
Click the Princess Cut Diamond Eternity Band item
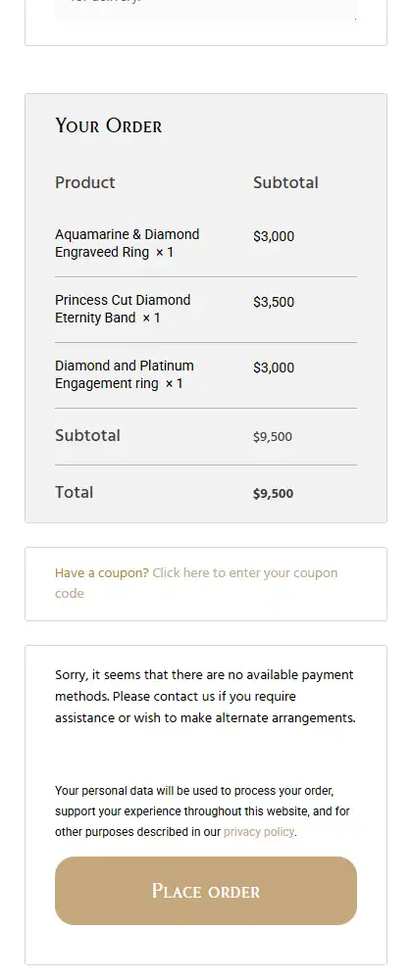point(123,309)
